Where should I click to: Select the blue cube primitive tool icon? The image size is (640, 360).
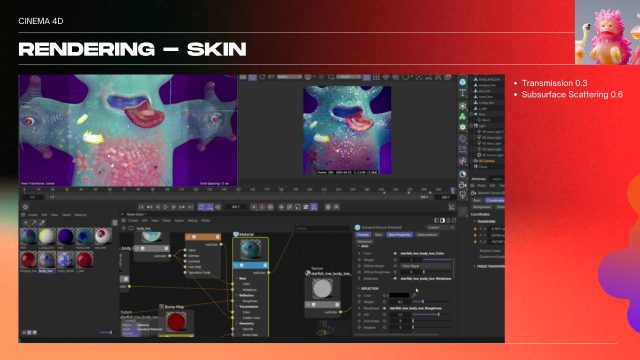[x=462, y=82]
